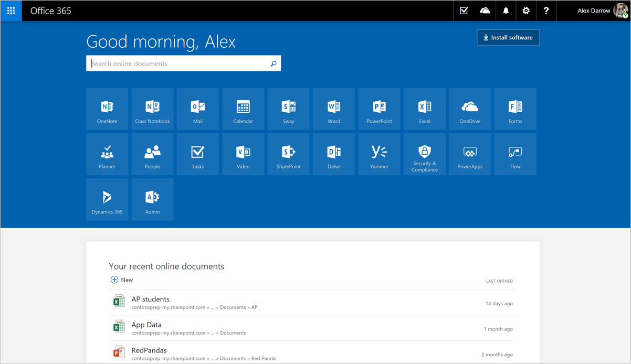Click the path ending in "Red Panda"
The image size is (631, 364).
click(203, 359)
